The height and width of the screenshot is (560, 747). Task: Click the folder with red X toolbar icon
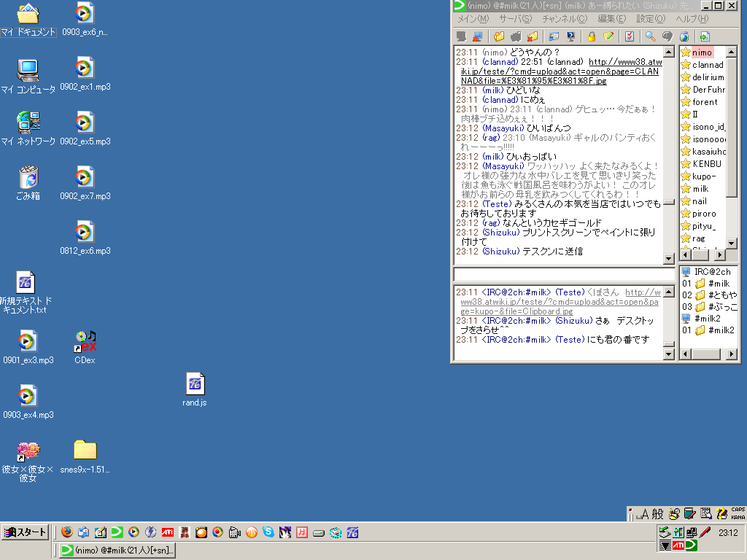pos(533,36)
